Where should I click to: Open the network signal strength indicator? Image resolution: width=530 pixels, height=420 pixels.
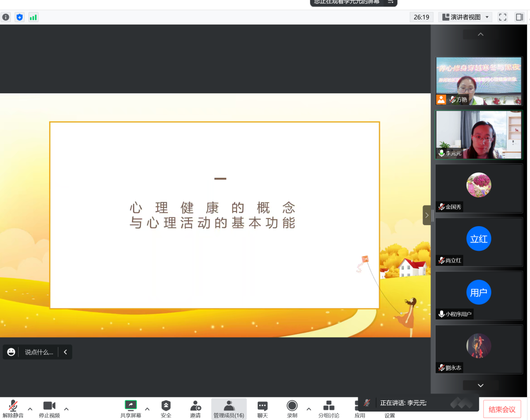pyautogui.click(x=33, y=17)
